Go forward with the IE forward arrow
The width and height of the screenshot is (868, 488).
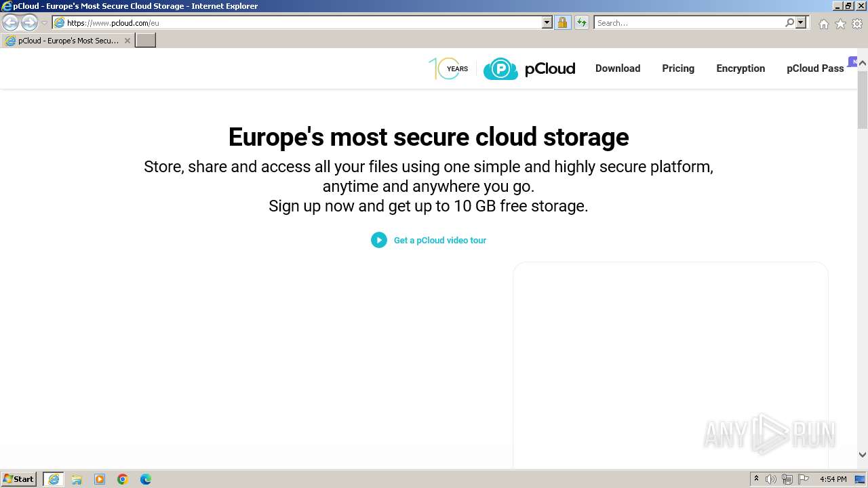(x=29, y=22)
